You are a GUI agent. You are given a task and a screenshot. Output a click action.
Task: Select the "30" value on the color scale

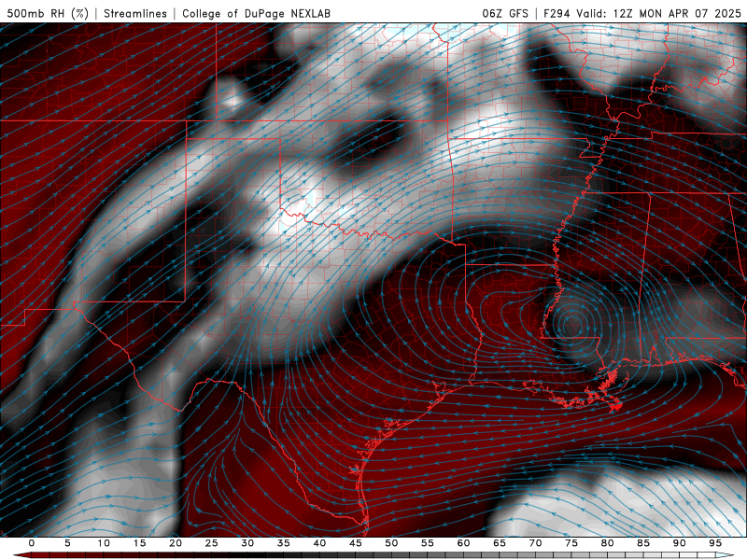click(x=247, y=543)
